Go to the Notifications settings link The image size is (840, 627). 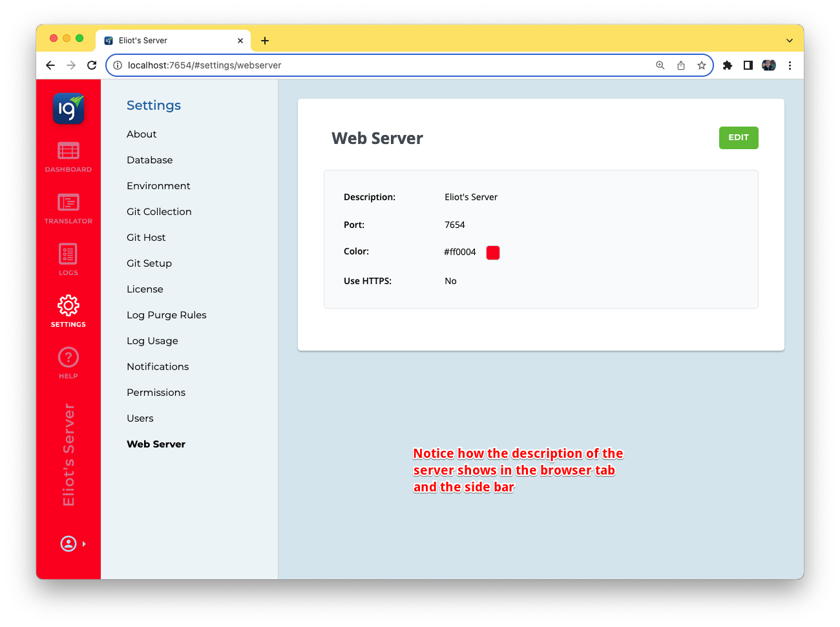point(158,367)
